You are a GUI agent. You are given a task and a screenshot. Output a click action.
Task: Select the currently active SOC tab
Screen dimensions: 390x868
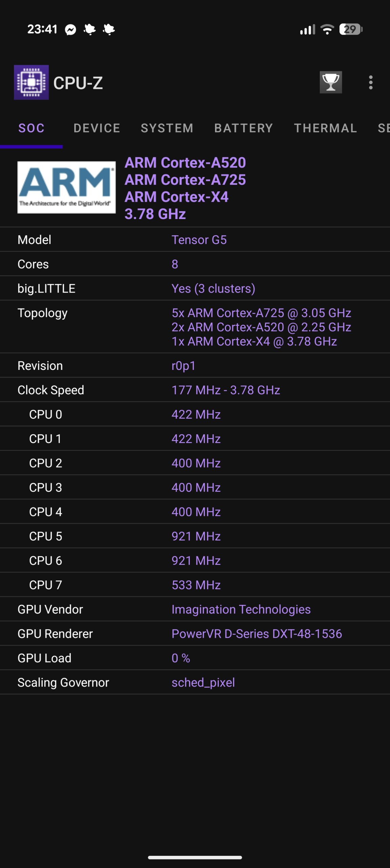pyautogui.click(x=31, y=128)
